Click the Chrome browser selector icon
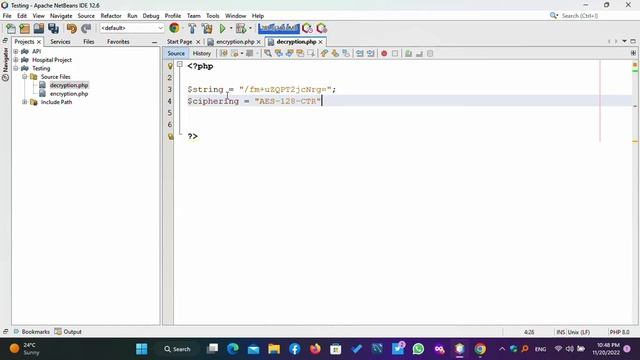 coord(174,28)
